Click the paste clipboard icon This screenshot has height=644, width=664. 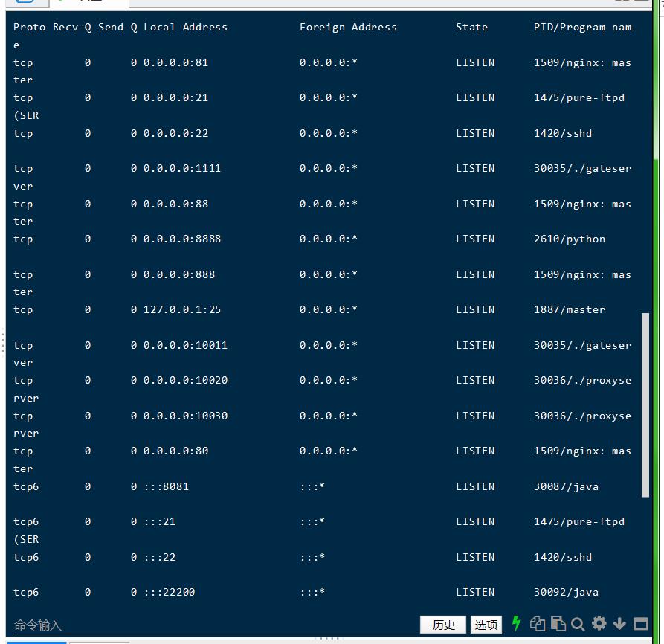[558, 624]
